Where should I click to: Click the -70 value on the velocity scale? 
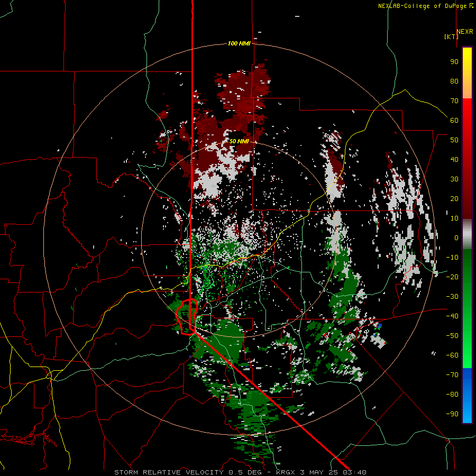[452, 375]
